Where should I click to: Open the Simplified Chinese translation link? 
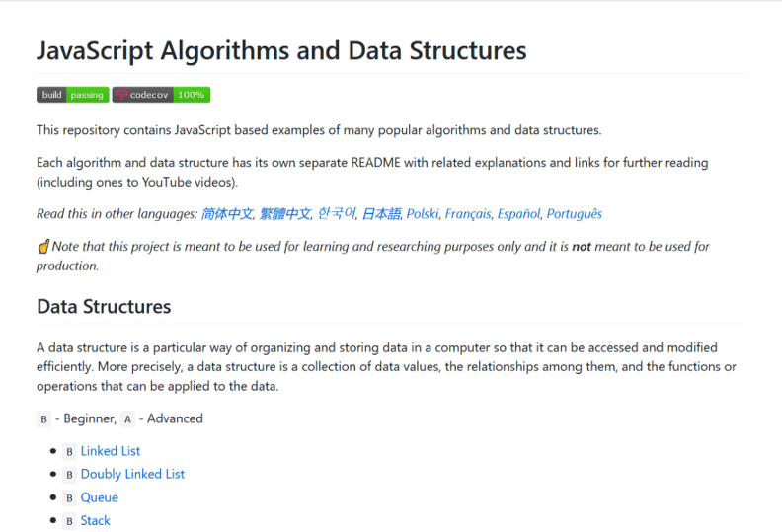[x=226, y=213]
